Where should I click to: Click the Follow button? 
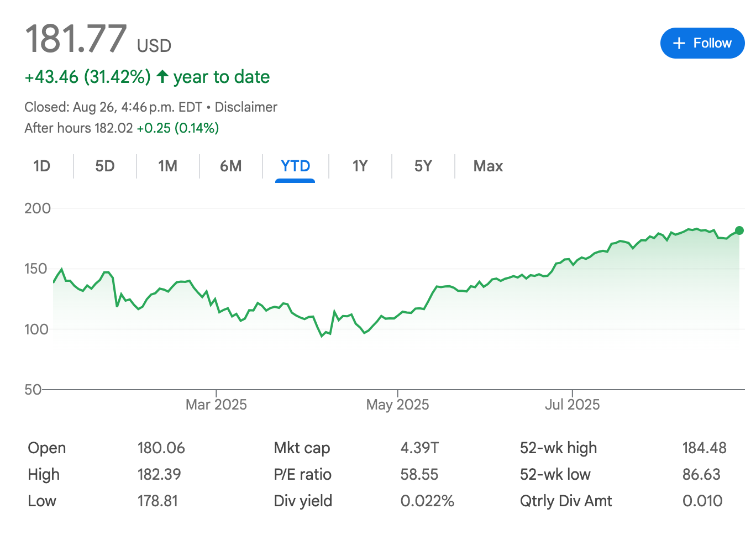click(702, 43)
